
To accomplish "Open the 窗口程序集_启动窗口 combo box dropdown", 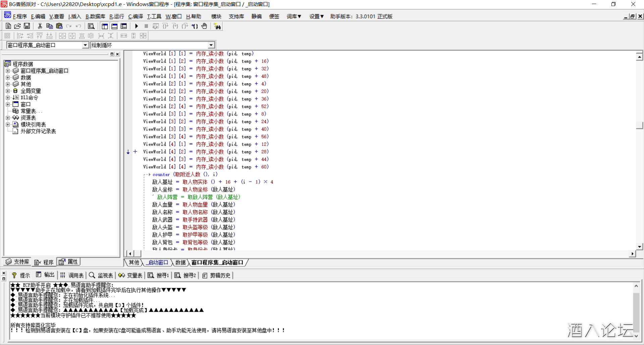I will pyautogui.click(x=85, y=45).
